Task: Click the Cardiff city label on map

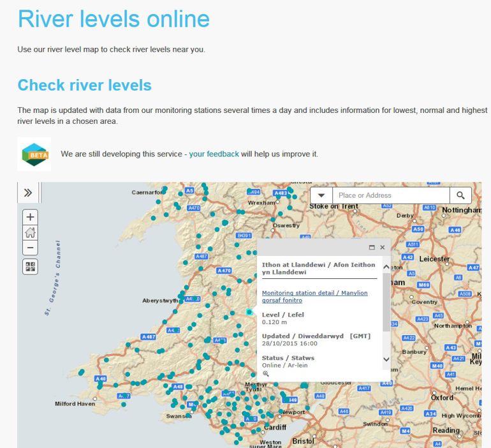Action: coord(275,428)
